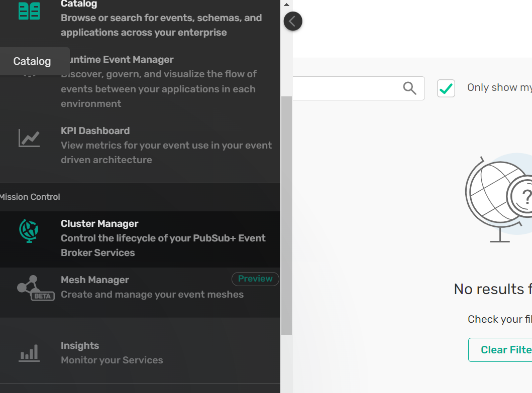Viewport: 532px width, 393px height.
Task: Click the Cluster Manager globe icon
Action: click(x=29, y=231)
